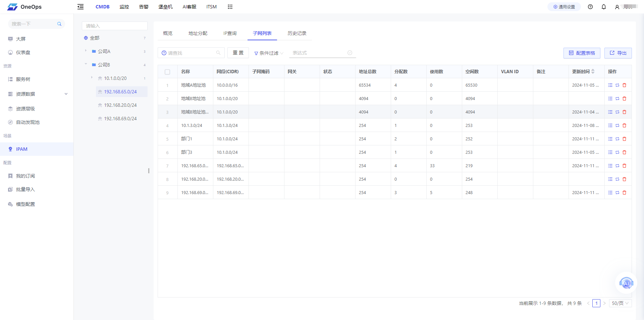This screenshot has height=320, width=644.
Task: Delete the 地域A地址池 subnet row
Action: tap(624, 85)
